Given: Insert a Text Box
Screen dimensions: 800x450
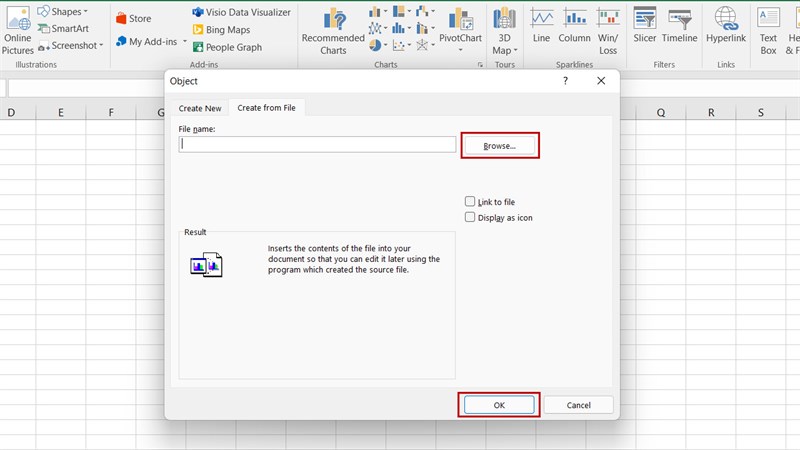Looking at the screenshot, I should (768, 31).
